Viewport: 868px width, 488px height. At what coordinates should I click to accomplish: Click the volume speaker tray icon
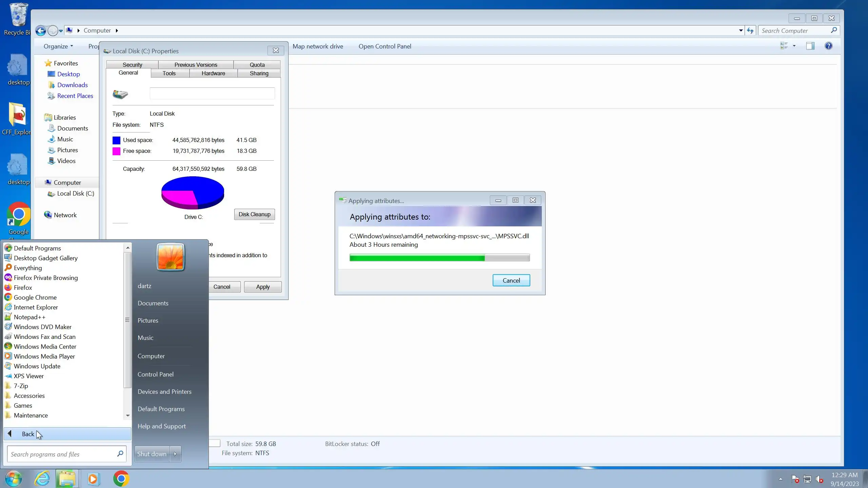pos(819,479)
